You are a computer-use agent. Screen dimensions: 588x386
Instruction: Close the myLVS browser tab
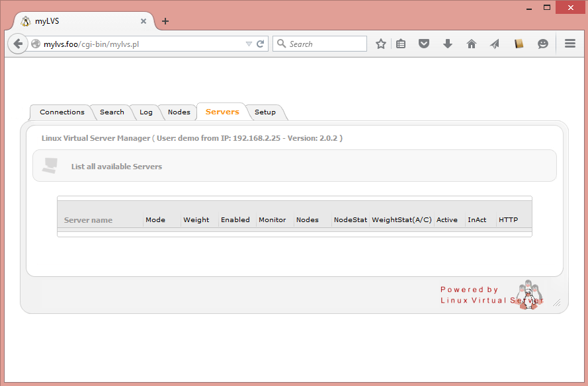[144, 21]
